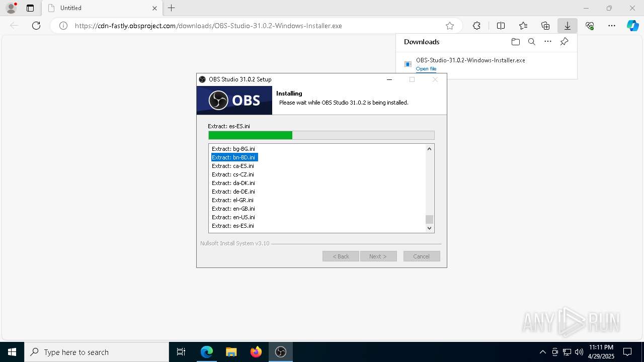
Task: Open a new tab with plus icon
Action: (x=172, y=8)
